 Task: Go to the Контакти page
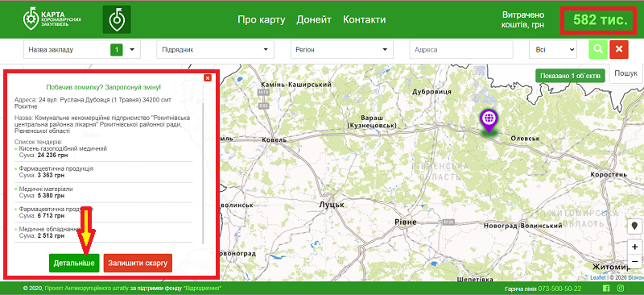[x=365, y=19]
